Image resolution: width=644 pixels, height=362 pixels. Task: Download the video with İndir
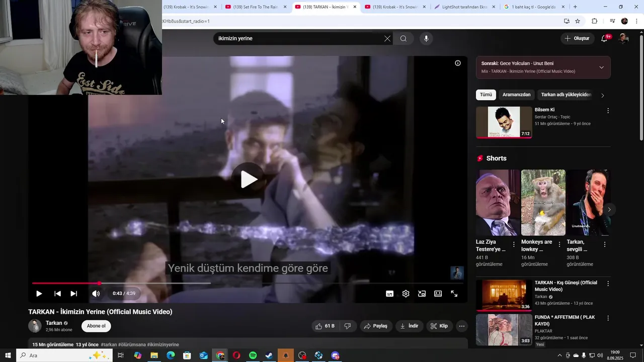(x=410, y=326)
